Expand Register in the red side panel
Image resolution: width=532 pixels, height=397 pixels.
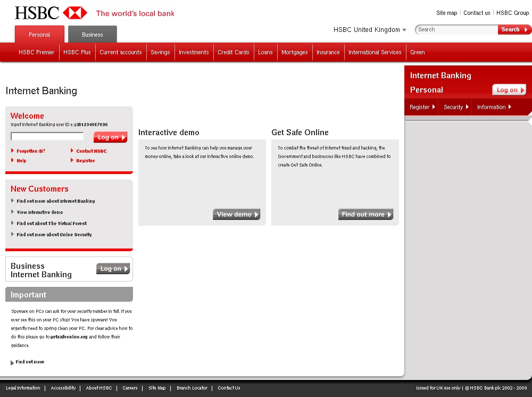422,107
